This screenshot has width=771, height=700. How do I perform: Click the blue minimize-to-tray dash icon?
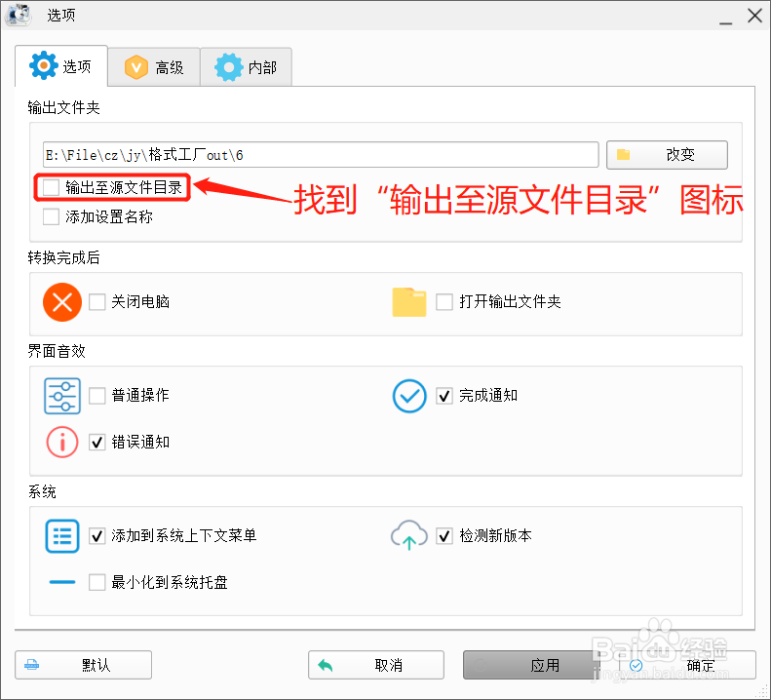tap(62, 582)
